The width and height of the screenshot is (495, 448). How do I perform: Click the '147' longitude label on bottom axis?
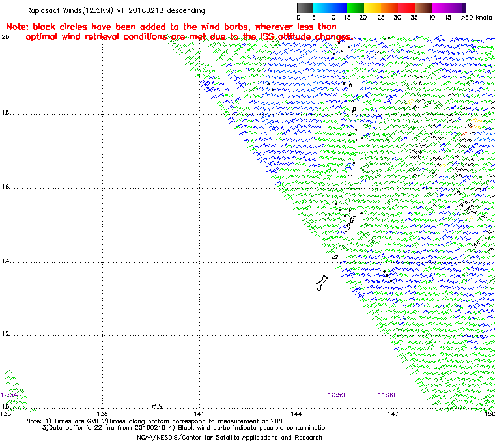(x=393, y=414)
